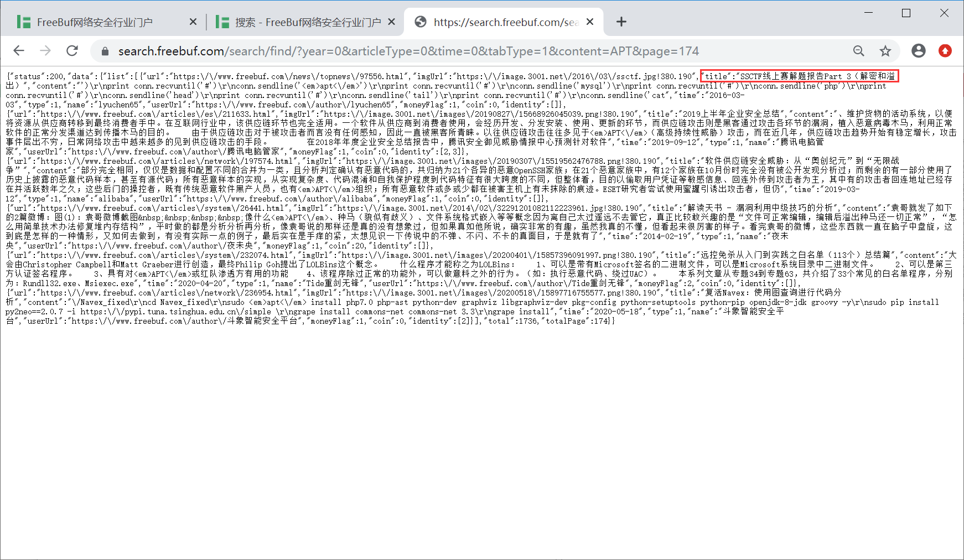Click the "totalPage":174 value text
The width and height of the screenshot is (964, 560).
pos(576,321)
